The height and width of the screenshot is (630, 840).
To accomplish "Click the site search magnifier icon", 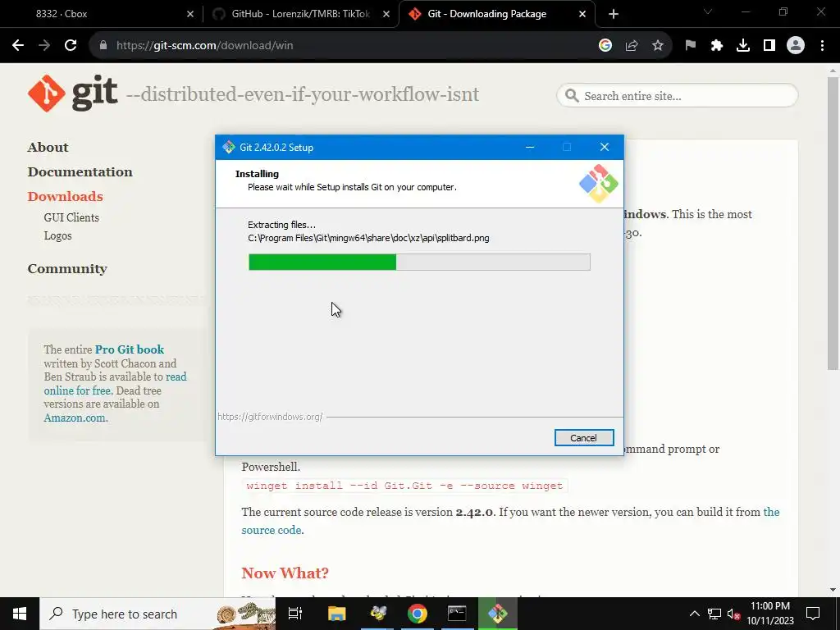I will coord(572,96).
